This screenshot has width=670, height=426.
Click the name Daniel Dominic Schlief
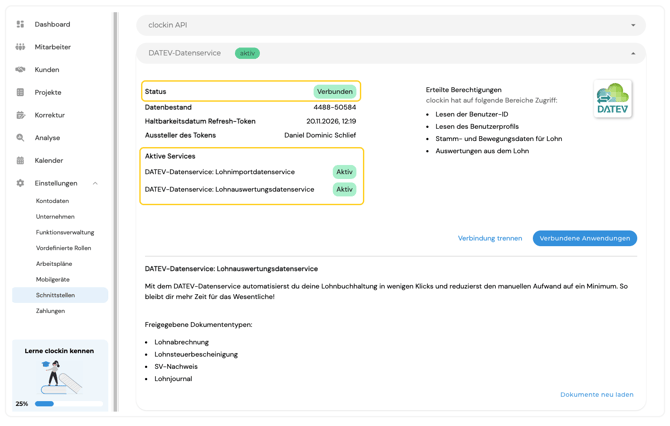[320, 135]
